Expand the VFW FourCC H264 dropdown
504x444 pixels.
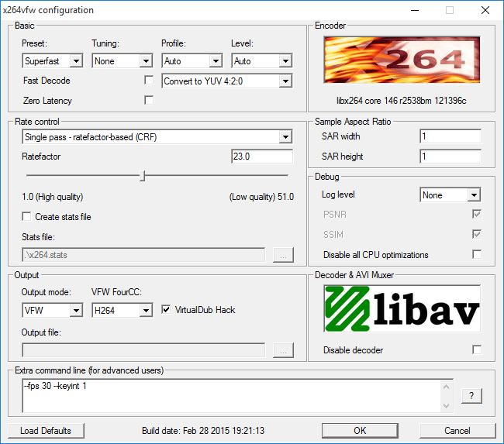point(123,310)
